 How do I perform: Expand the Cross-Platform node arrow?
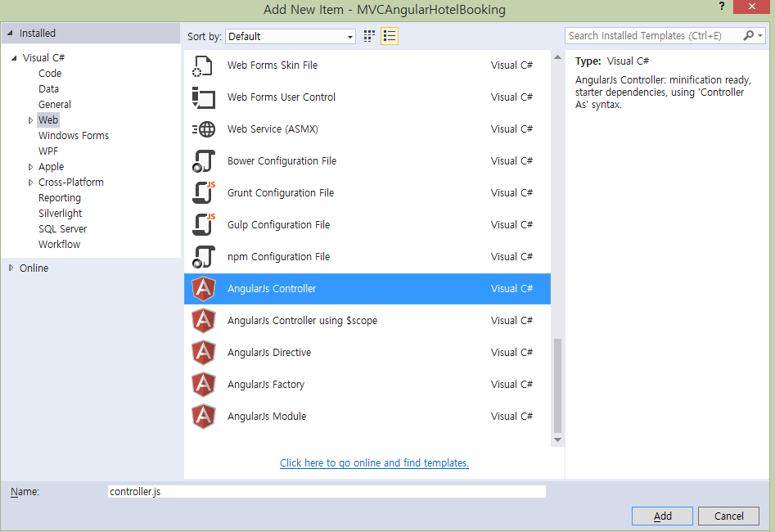tap(30, 183)
